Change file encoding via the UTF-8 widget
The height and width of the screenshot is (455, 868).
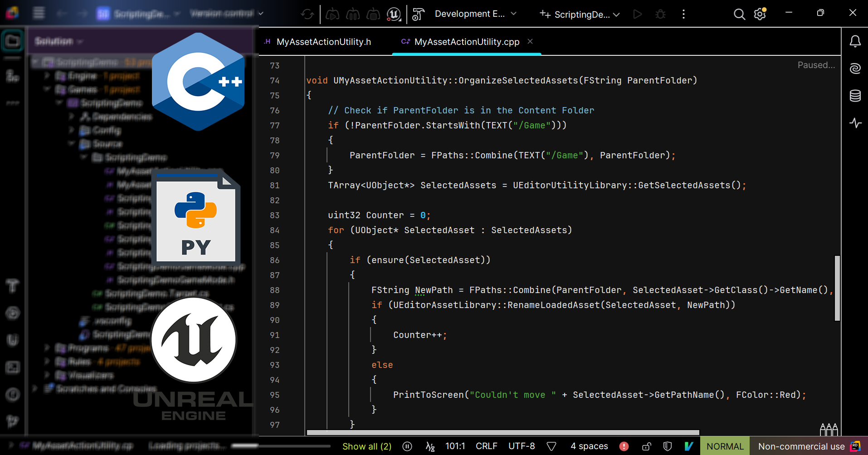[522, 446]
